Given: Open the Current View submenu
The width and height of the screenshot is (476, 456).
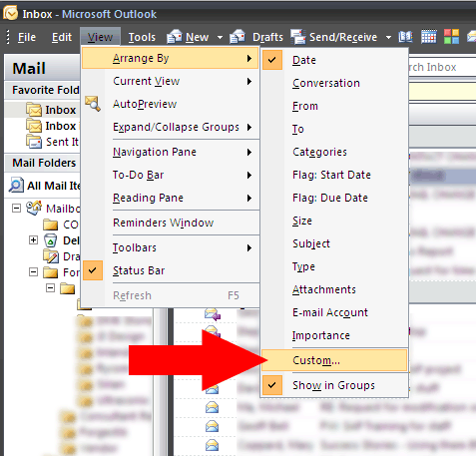Looking at the screenshot, I should click(171, 81).
